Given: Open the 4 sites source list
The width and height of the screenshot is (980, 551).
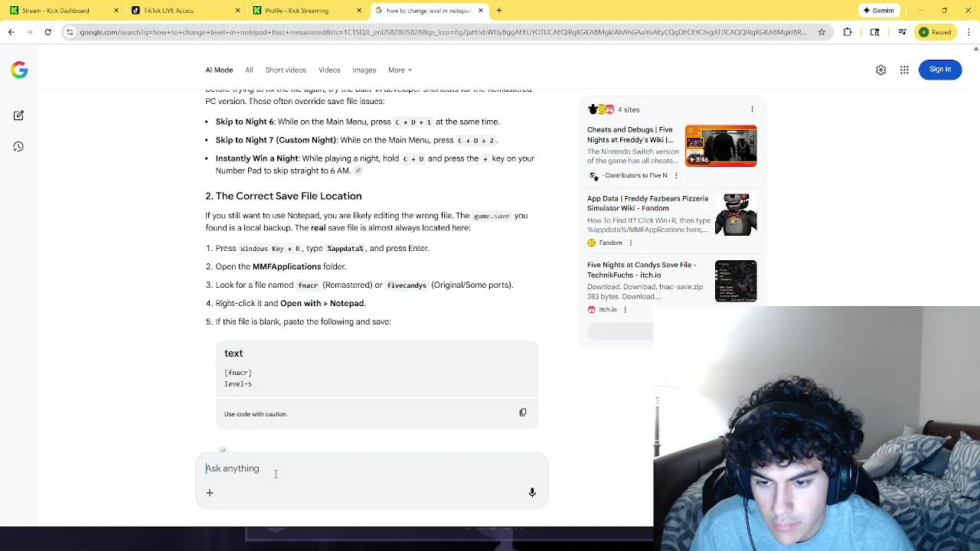Looking at the screenshot, I should [x=614, y=109].
